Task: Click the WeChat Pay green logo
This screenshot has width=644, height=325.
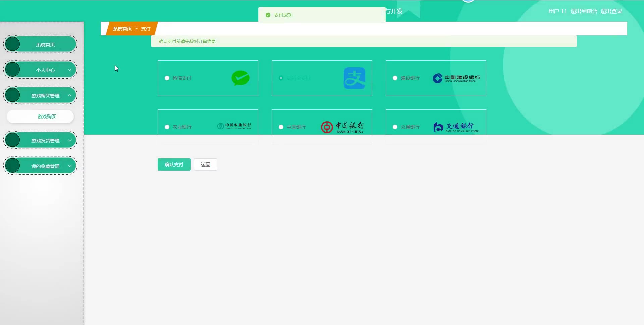Action: (x=240, y=78)
